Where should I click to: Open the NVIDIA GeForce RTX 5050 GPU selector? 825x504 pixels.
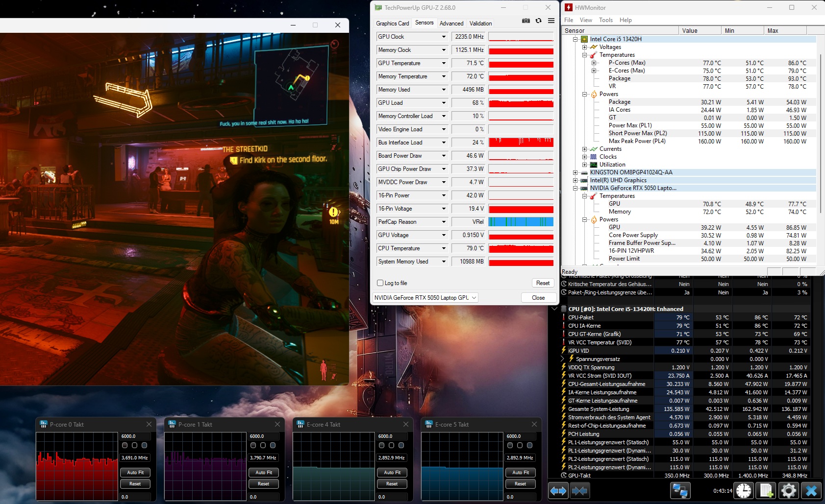point(425,298)
